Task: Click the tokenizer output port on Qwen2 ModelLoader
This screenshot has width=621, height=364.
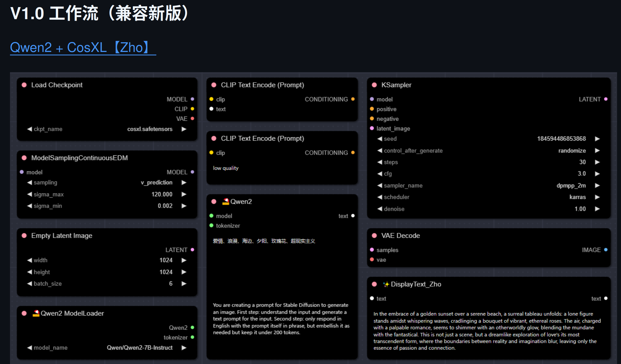Action: 193,337
